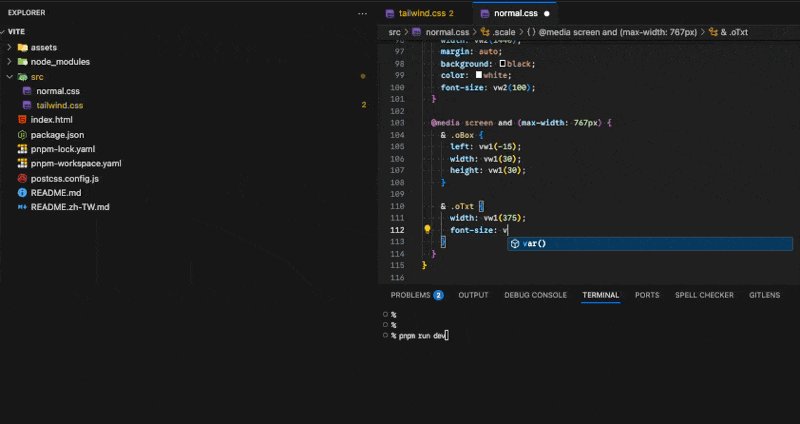Click the & .oTxt breadcrumb segment

(734, 32)
